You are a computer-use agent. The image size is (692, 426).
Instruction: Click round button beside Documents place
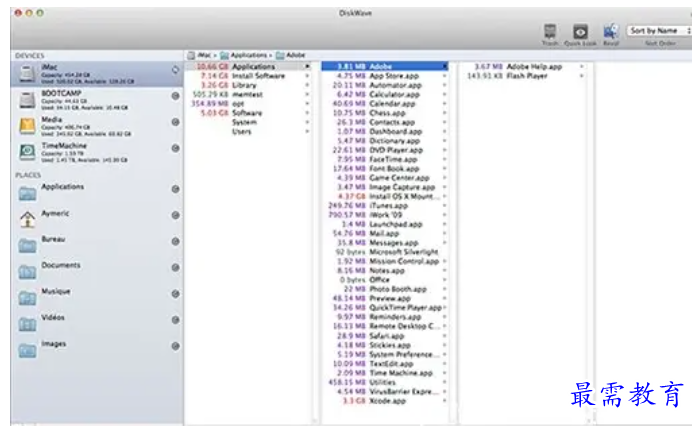(x=175, y=267)
